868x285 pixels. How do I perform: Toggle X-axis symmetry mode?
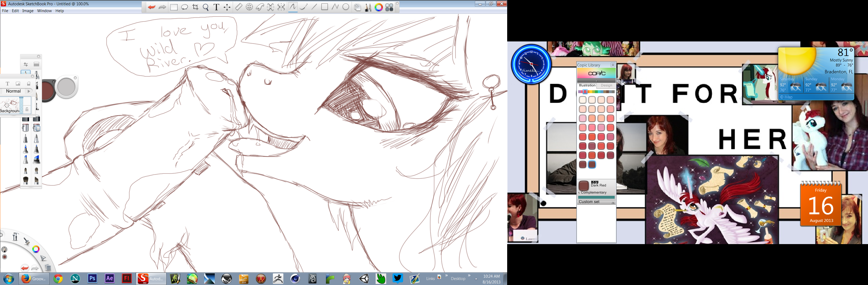[270, 7]
